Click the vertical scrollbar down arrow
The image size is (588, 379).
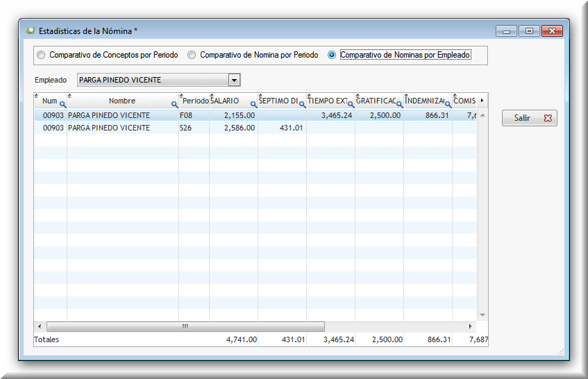click(482, 315)
